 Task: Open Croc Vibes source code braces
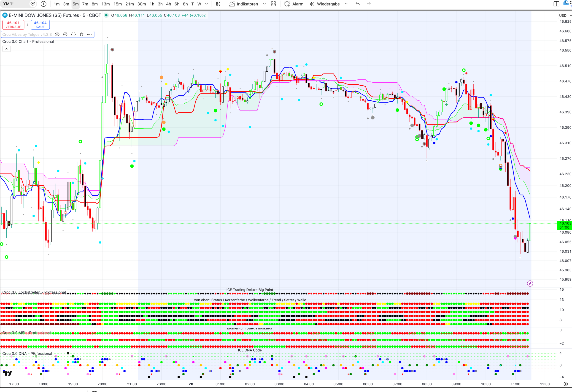click(73, 35)
